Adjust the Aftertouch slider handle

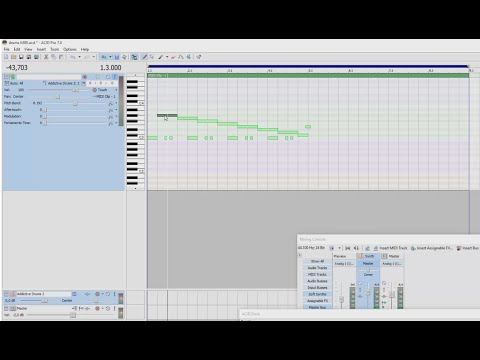(45, 110)
